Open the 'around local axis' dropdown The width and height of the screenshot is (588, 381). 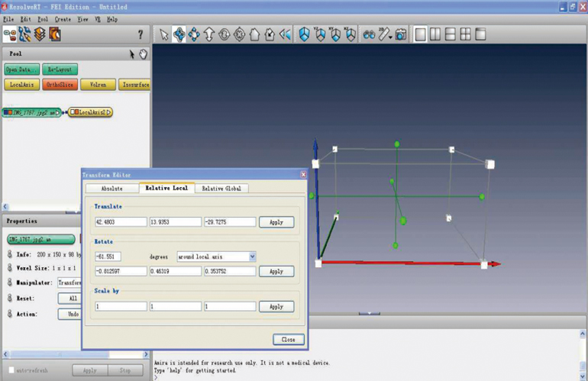(216, 257)
